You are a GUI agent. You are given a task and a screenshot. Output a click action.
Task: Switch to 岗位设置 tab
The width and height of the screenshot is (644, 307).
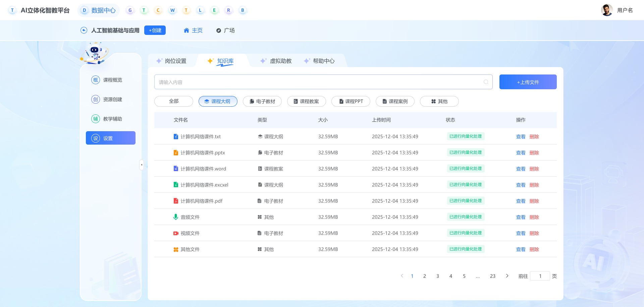(x=171, y=61)
